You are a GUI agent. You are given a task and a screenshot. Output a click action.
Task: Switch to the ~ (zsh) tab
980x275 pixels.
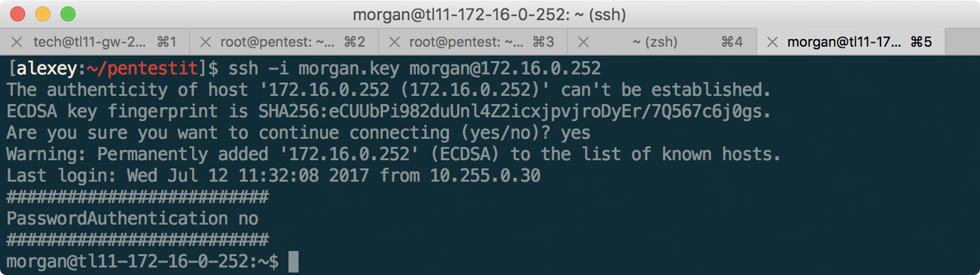click(655, 42)
